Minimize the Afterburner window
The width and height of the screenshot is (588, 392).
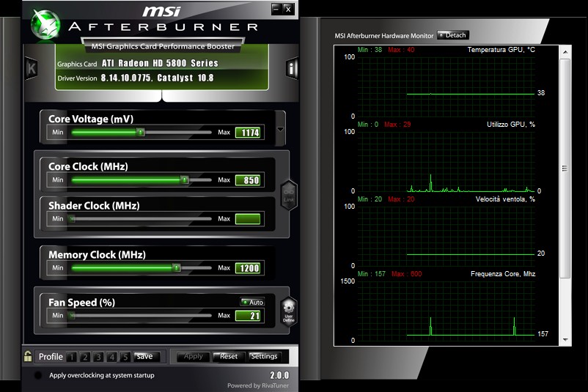click(276, 9)
